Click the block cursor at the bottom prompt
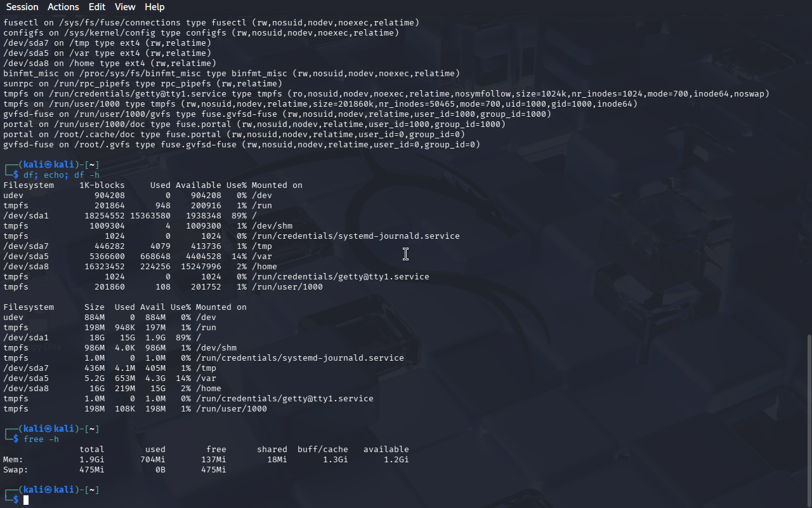The image size is (812, 508). pyautogui.click(x=26, y=500)
